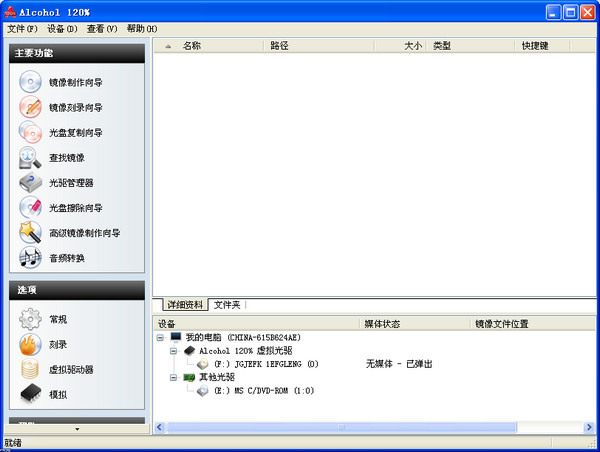Screen dimensions: 600x452
Task: Open the 光驱管理器 drive manager
Action: click(x=31, y=182)
